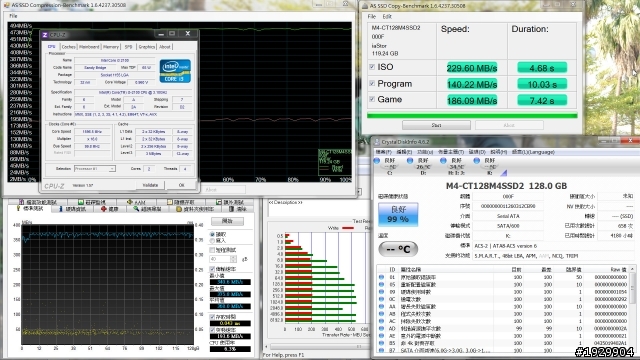Click the short stroke size spinner arrows
Viewport: 640px width, 360px height.
[x=233, y=259]
